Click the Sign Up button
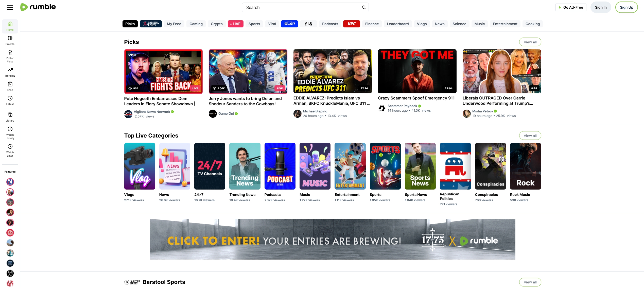 pyautogui.click(x=626, y=7)
